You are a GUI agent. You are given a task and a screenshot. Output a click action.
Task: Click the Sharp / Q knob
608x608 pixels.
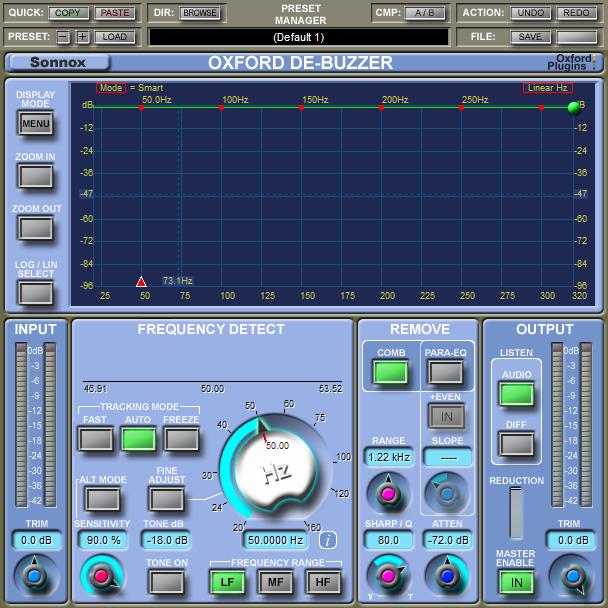(x=388, y=575)
